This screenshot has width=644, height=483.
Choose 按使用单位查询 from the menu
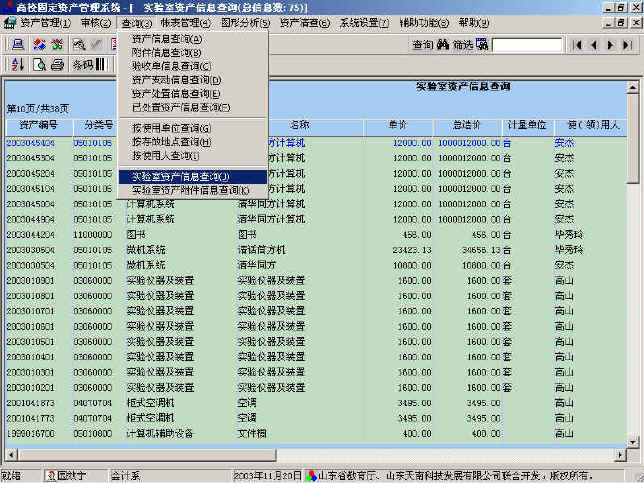(171, 128)
